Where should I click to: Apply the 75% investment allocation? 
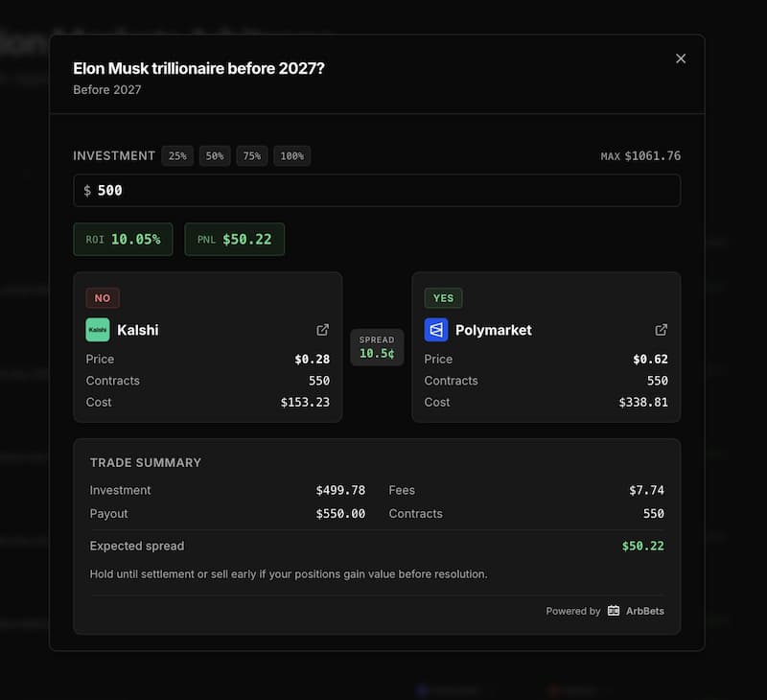point(251,155)
